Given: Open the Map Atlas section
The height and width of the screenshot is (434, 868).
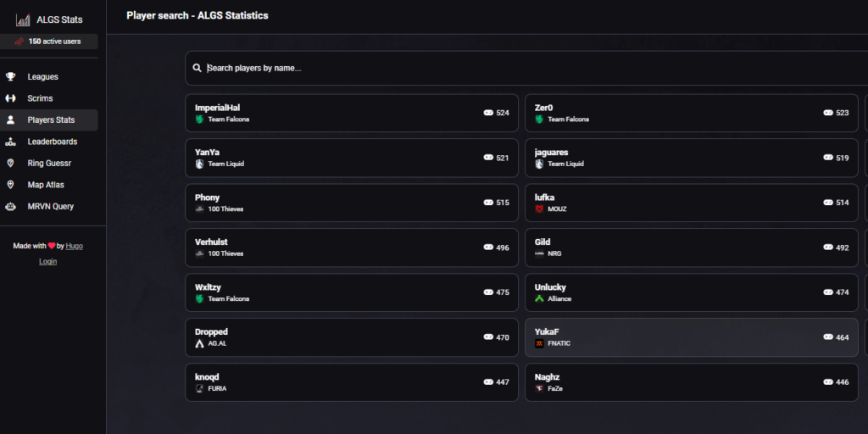Looking at the screenshot, I should tap(45, 185).
